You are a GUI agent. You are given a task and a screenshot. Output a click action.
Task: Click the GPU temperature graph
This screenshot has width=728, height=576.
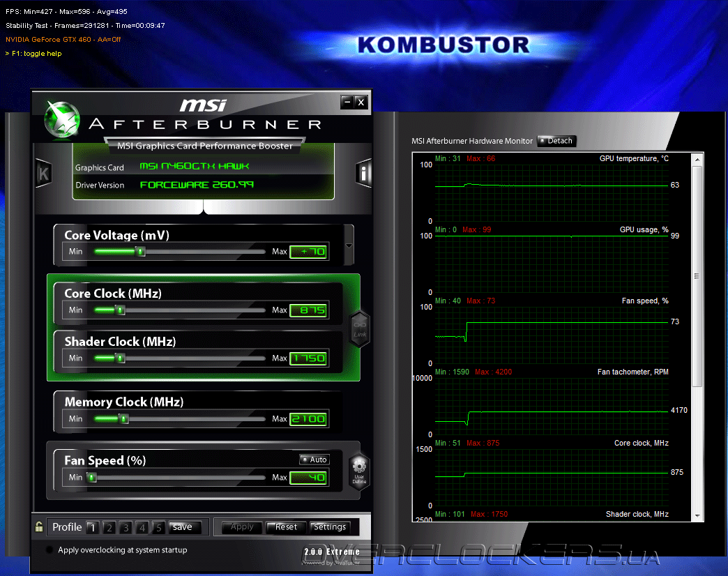tap(552, 192)
